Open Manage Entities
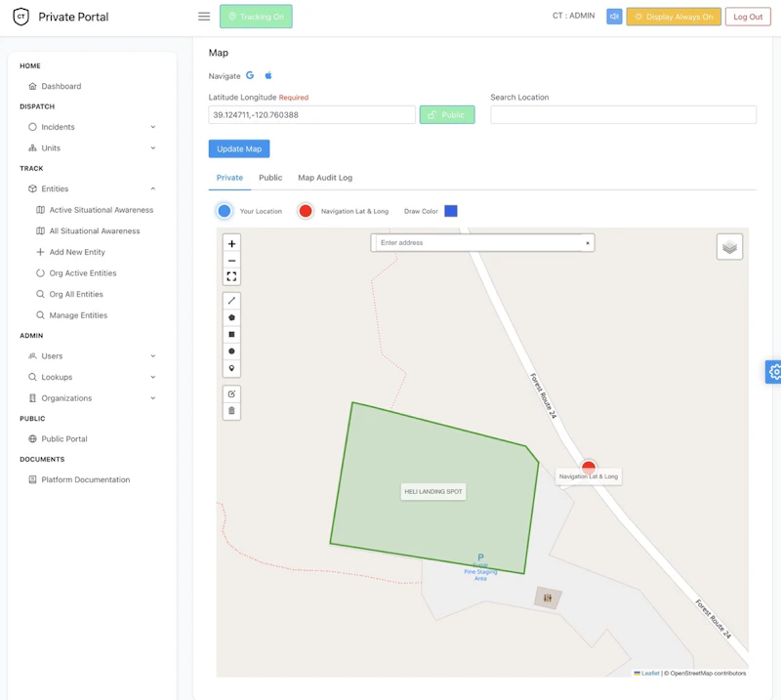This screenshot has width=781, height=700. point(78,315)
